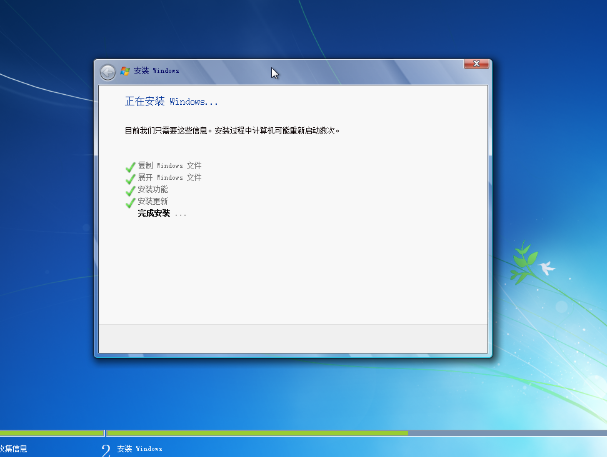Click the green installation progress bar

(x=250, y=433)
